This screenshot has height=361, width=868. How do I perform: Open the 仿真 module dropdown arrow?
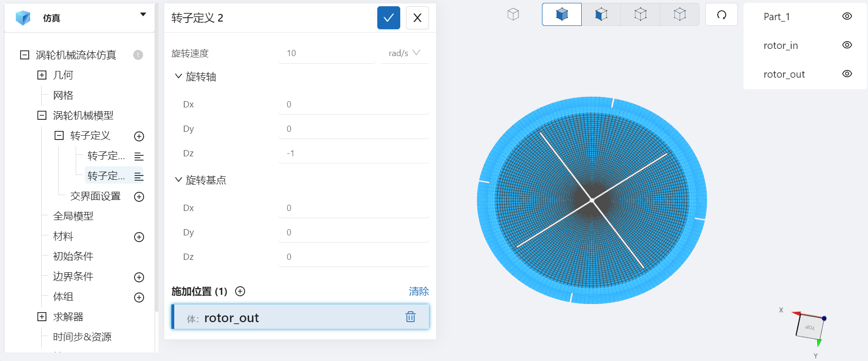pyautogui.click(x=143, y=14)
